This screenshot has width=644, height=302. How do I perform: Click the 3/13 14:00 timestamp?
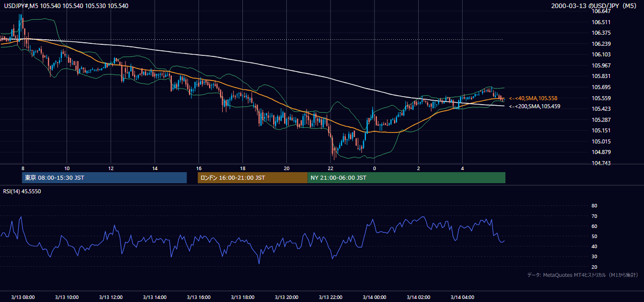(x=155, y=297)
